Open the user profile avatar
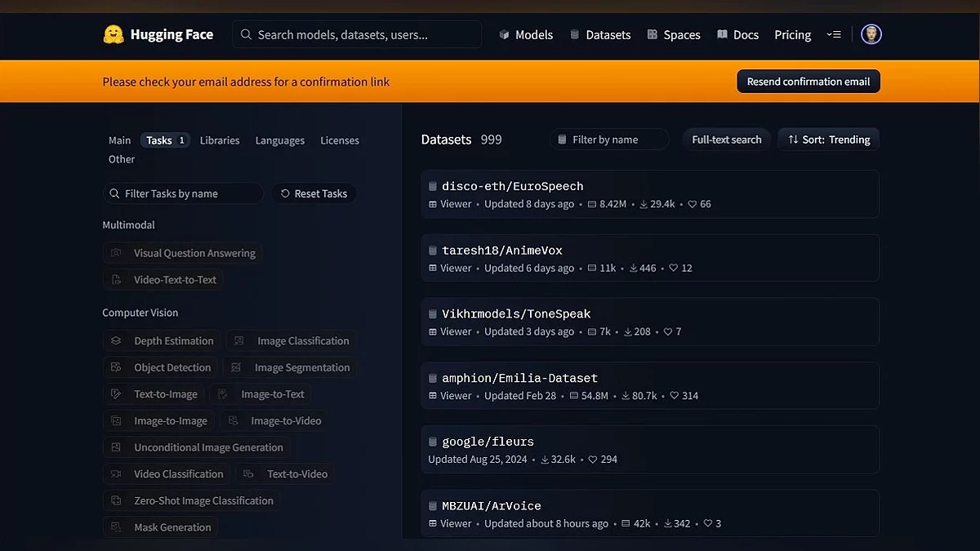 [x=871, y=34]
